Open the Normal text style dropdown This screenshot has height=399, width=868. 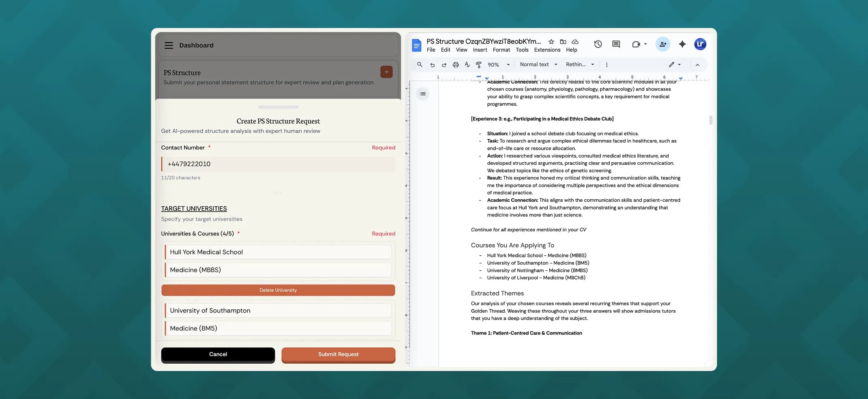tap(538, 65)
